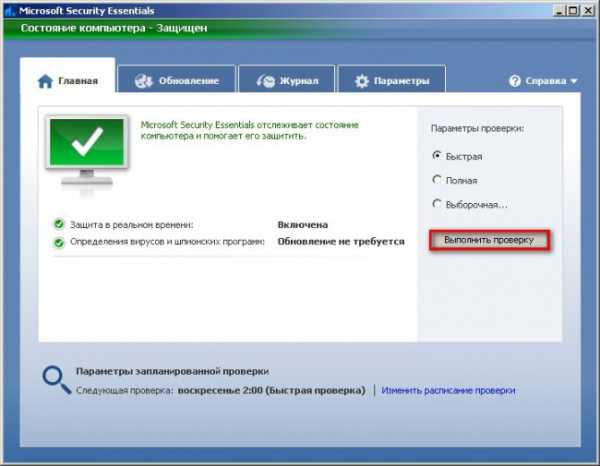The height and width of the screenshot is (466, 600).
Task: Click the Состояние компьютера status header
Action: point(114,28)
